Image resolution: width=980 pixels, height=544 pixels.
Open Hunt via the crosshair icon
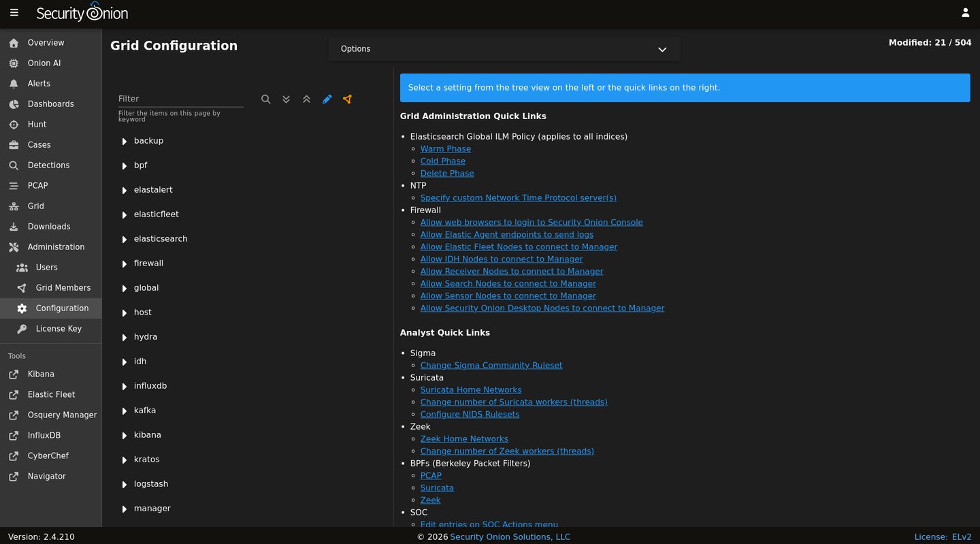14,125
